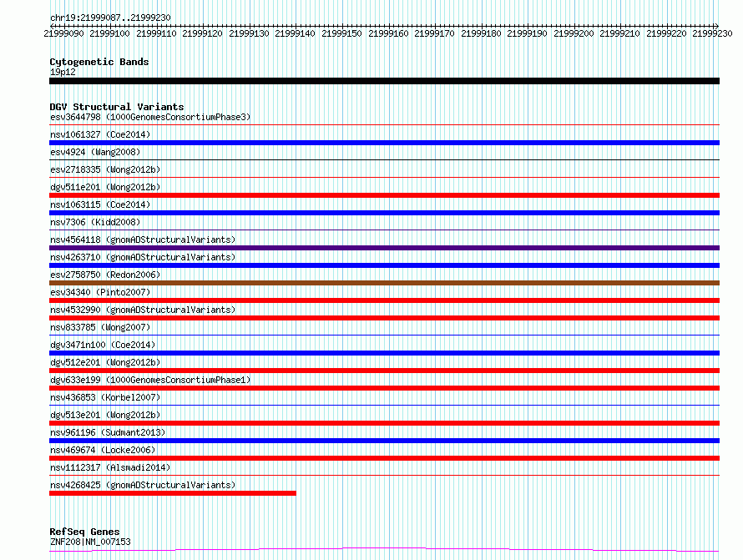This screenshot has height=560, width=743.
Task: Click variant label dgv513e201 (Wong2012b)
Action: (x=105, y=415)
